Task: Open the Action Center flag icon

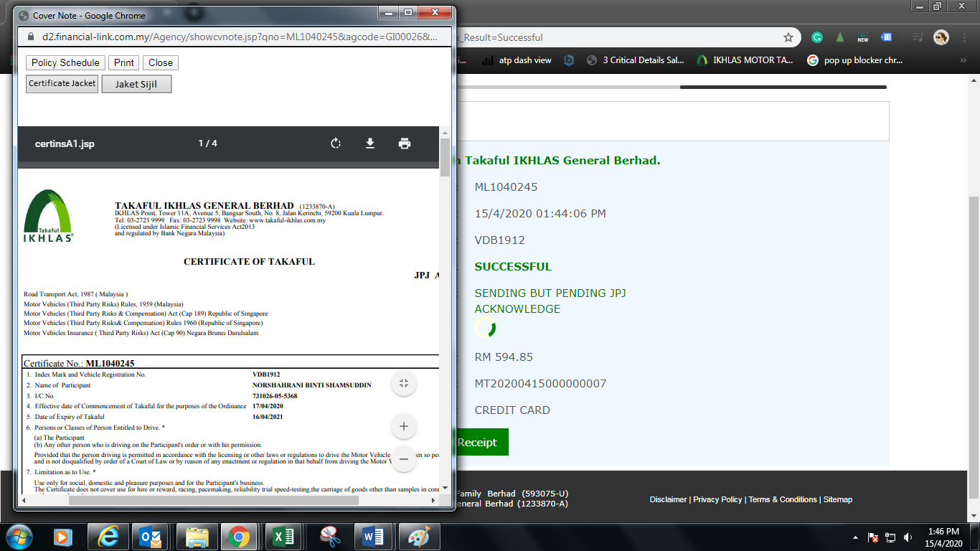Action: click(873, 537)
